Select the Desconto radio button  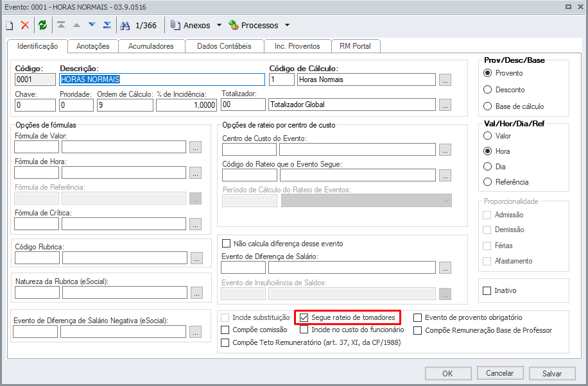tap(487, 90)
